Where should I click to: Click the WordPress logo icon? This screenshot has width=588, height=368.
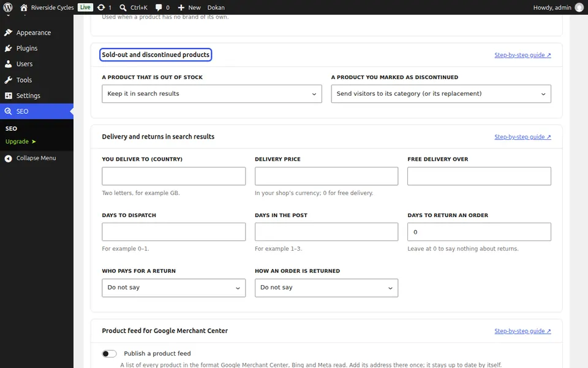[x=8, y=7]
